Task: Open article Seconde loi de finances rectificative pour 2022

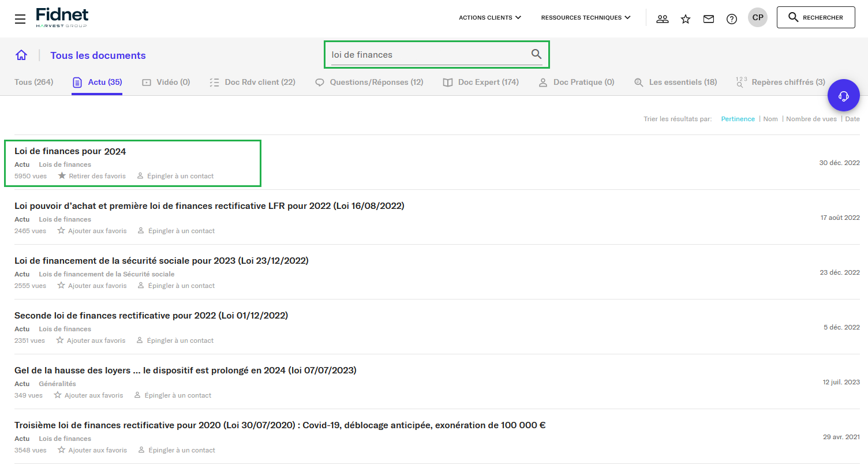Action: tap(151, 316)
